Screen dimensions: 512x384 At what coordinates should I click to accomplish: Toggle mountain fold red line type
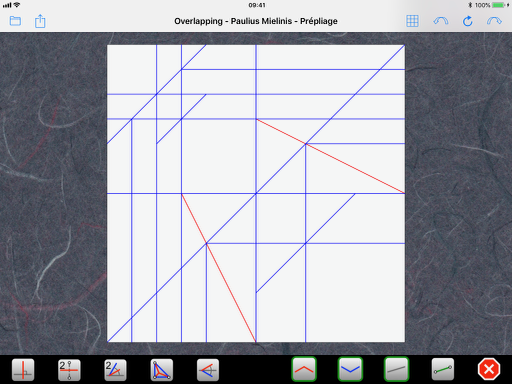(304, 369)
